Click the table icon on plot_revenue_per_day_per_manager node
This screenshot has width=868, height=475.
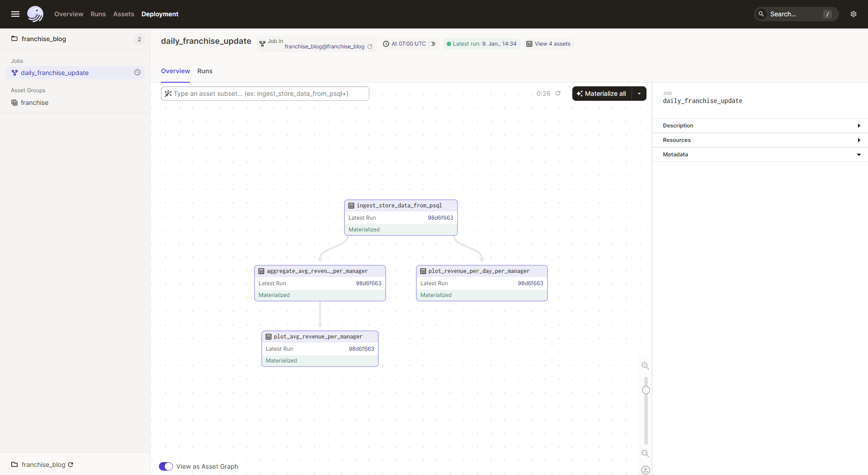pos(423,271)
